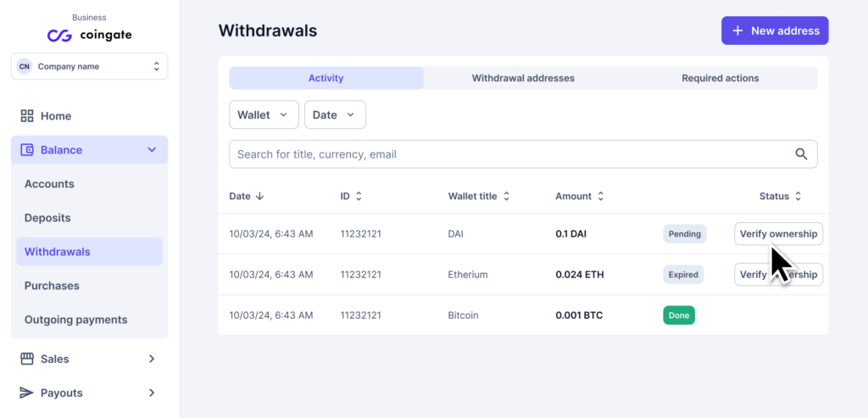Click the ID column sort icon
Image resolution: width=868 pixels, height=418 pixels.
pyautogui.click(x=359, y=196)
